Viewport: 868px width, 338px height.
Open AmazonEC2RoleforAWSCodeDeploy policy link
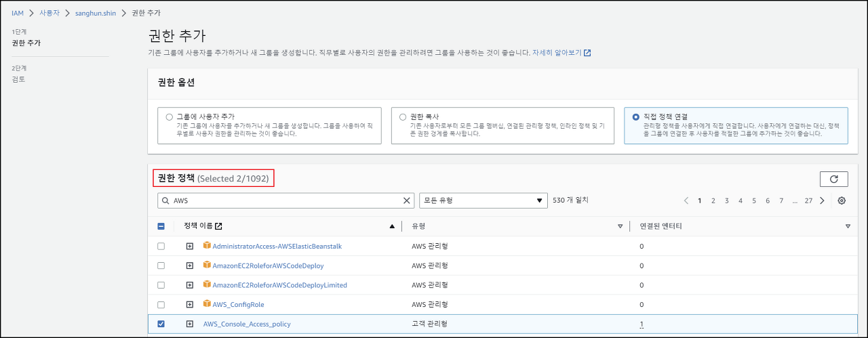coord(268,266)
